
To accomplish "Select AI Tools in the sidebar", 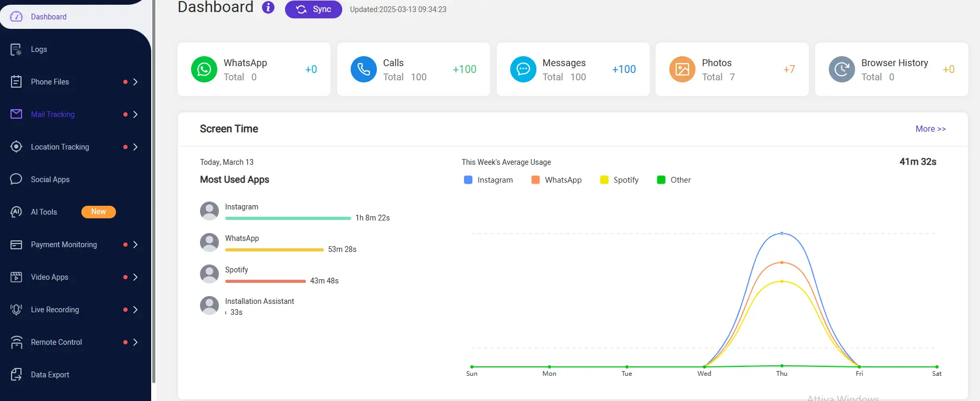I will click(44, 212).
